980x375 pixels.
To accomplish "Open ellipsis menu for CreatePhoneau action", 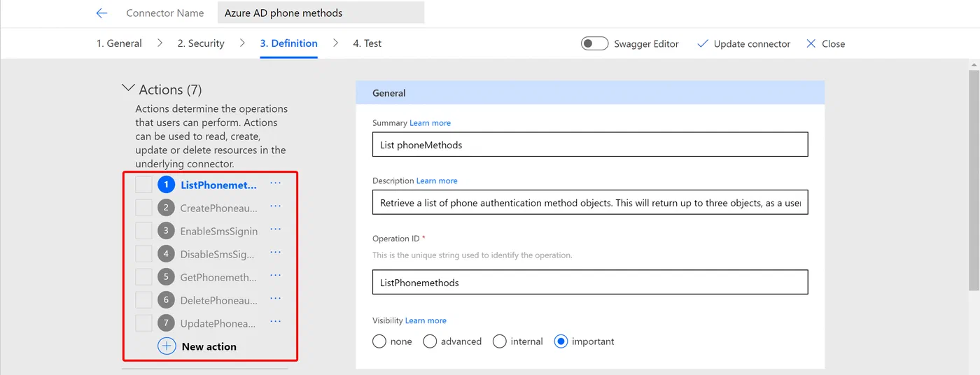I will tap(276, 206).
